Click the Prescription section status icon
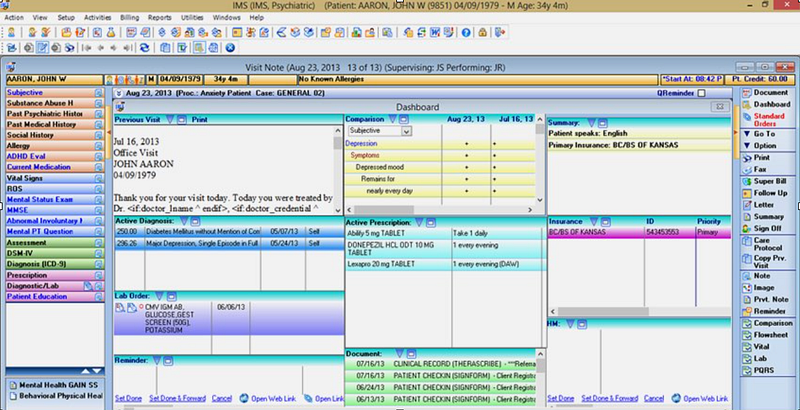This screenshot has width=800, height=410. [x=98, y=275]
